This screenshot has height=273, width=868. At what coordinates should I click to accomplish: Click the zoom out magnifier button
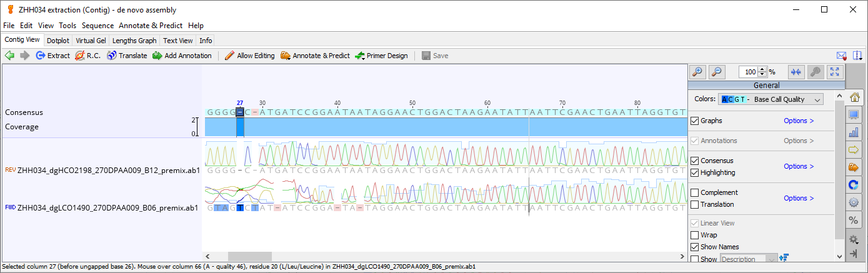click(x=717, y=72)
